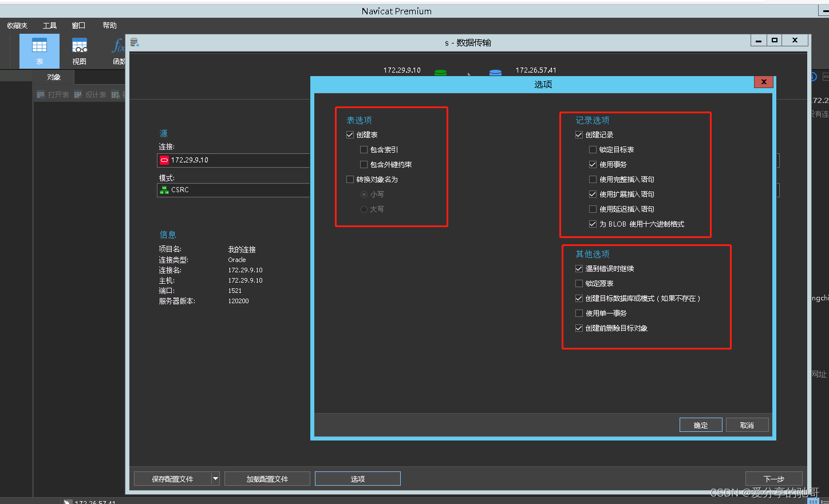Enable 使用单一事务 checkbox
829x504 pixels.
(x=579, y=313)
